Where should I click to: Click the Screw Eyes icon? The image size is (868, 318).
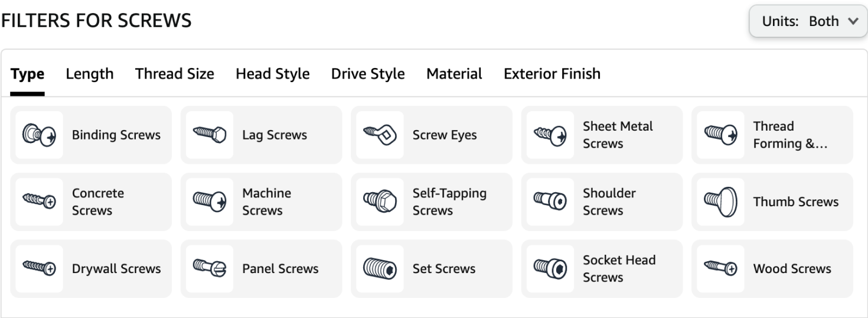click(x=380, y=135)
